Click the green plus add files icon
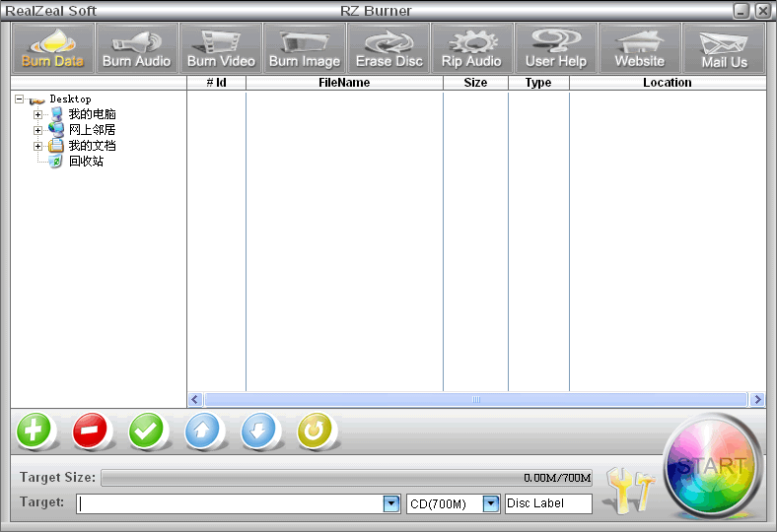The image size is (777, 532). (35, 431)
